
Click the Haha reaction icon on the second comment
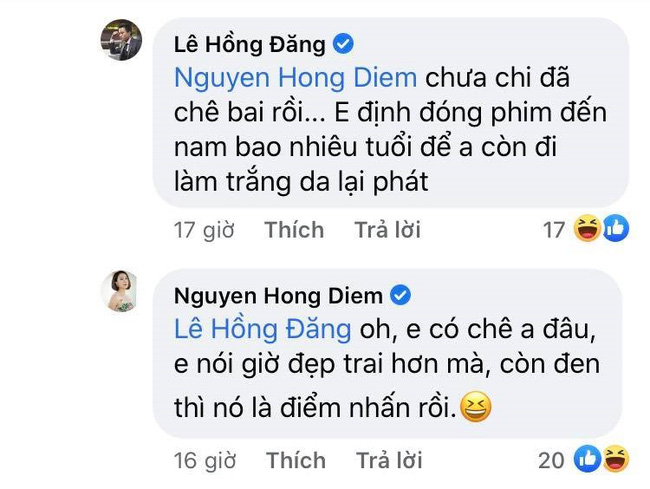point(617,460)
